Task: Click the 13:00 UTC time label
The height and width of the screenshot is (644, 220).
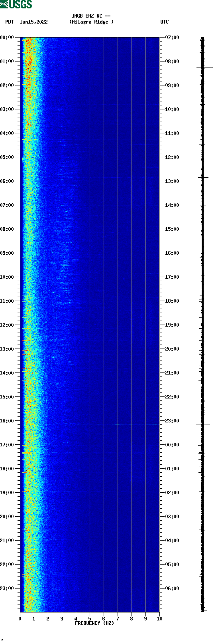Action: click(x=172, y=181)
